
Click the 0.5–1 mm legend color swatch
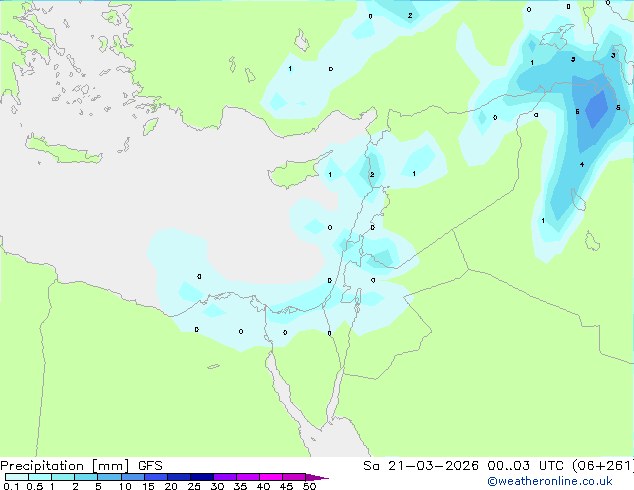(x=40, y=477)
